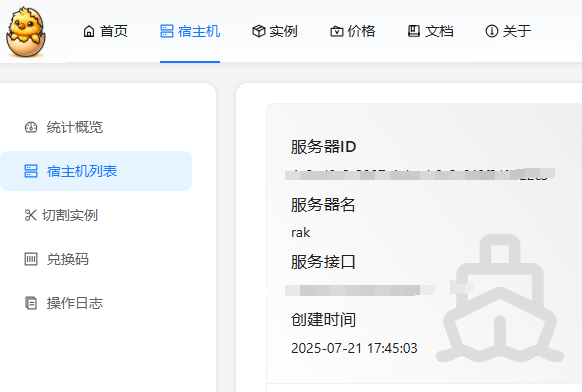The image size is (582, 392).
Task: Select the 宿主机 top tab
Action: coord(190,31)
